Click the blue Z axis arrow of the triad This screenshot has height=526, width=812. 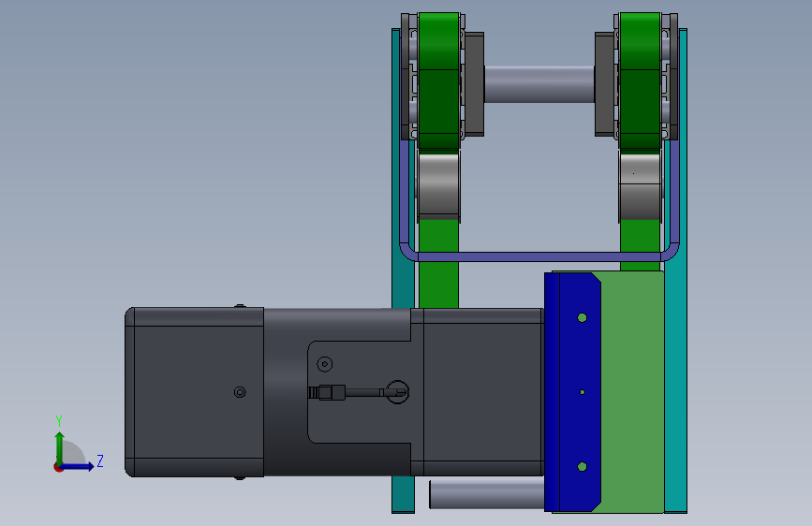[x=78, y=466]
